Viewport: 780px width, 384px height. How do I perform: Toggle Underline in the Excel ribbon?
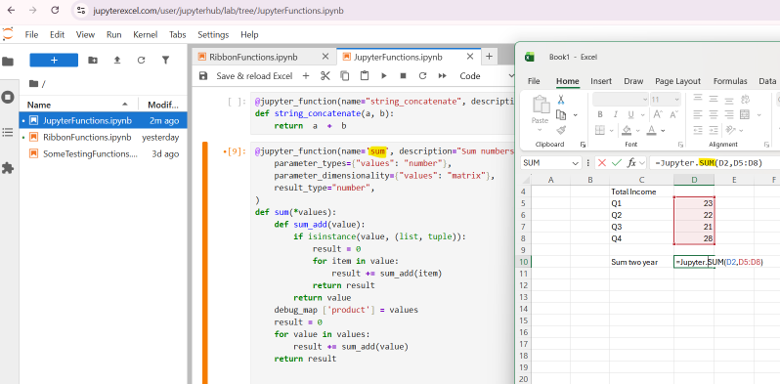(x=631, y=115)
